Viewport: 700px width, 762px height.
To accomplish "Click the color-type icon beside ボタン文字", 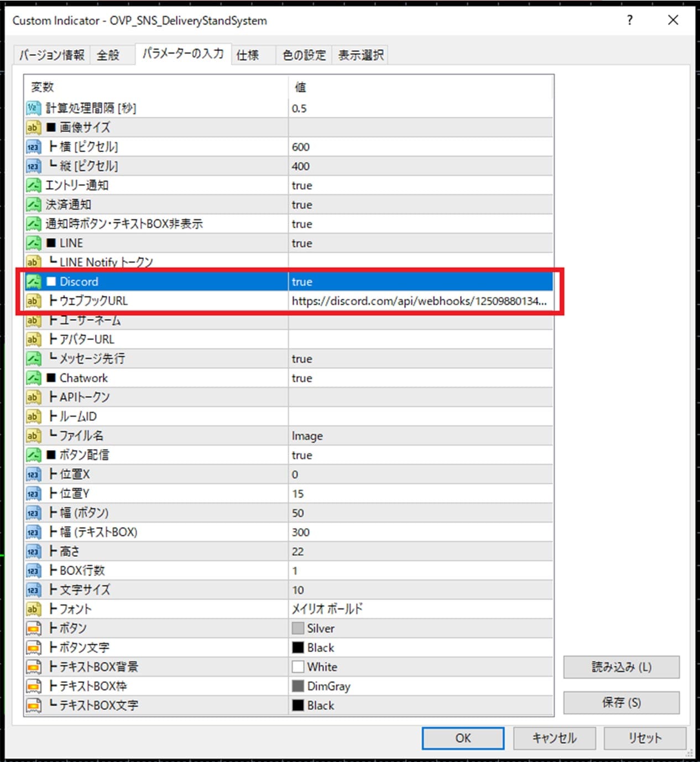I will click(33, 648).
